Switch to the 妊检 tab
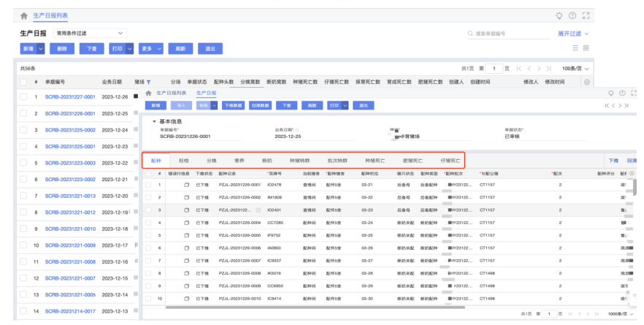644x325 pixels. pos(184,161)
